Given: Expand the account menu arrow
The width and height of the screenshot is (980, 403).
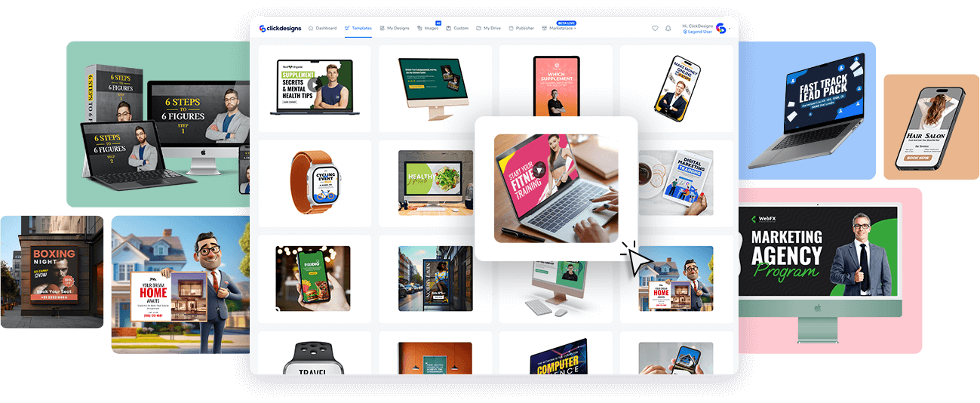Looking at the screenshot, I should coord(730,29).
